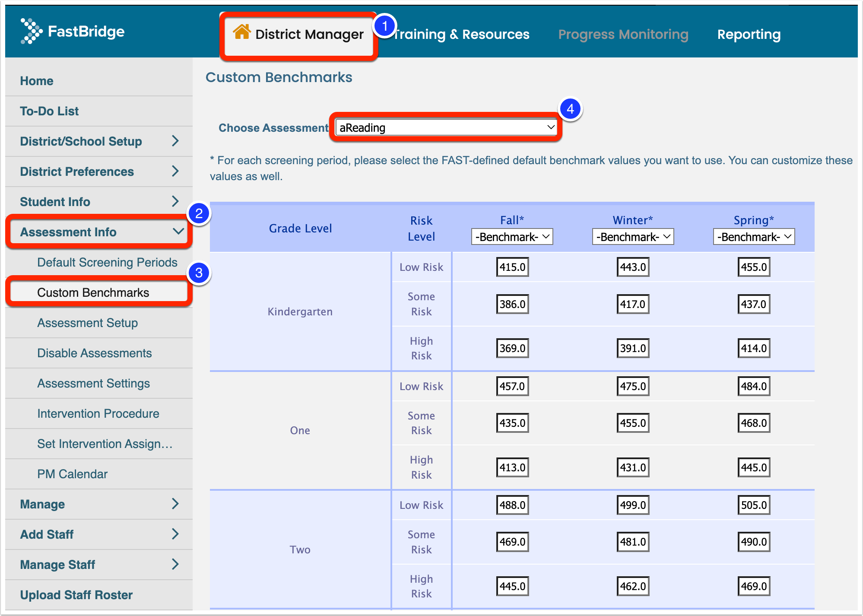Edit Kindergarten Low Risk Spring value 455.0
This screenshot has width=863, height=616.
754,267
